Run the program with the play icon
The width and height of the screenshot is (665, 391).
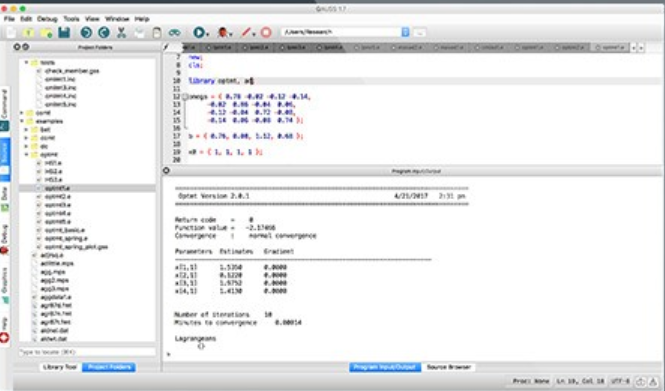(x=198, y=32)
